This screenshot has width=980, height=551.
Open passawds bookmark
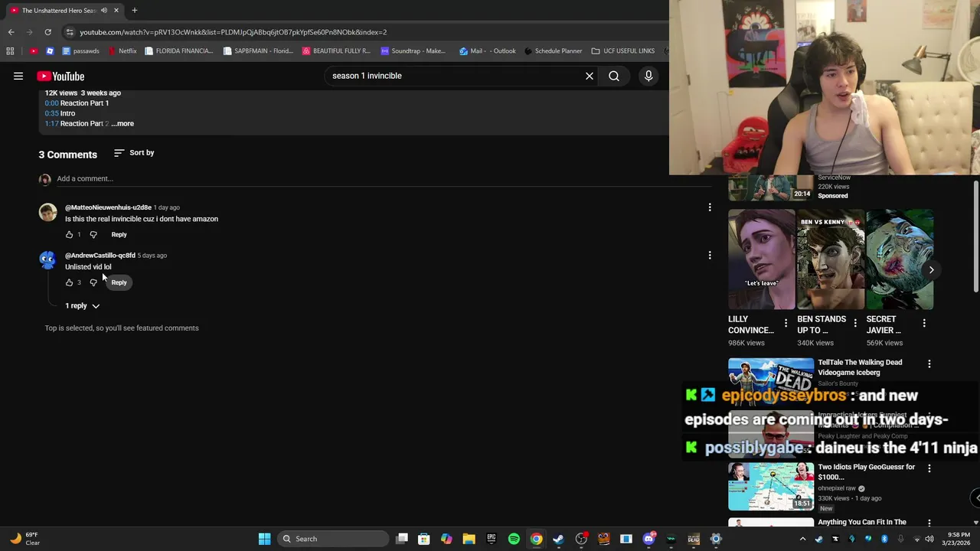[80, 51]
